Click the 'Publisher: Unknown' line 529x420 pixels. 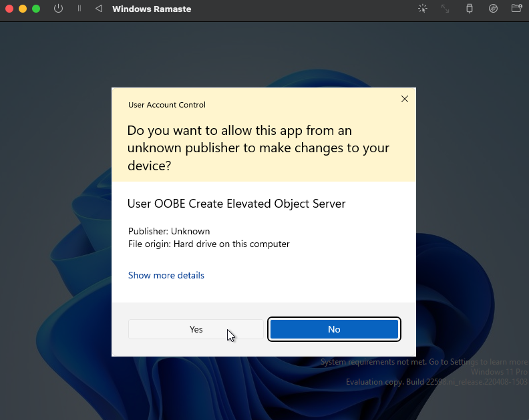pos(169,231)
